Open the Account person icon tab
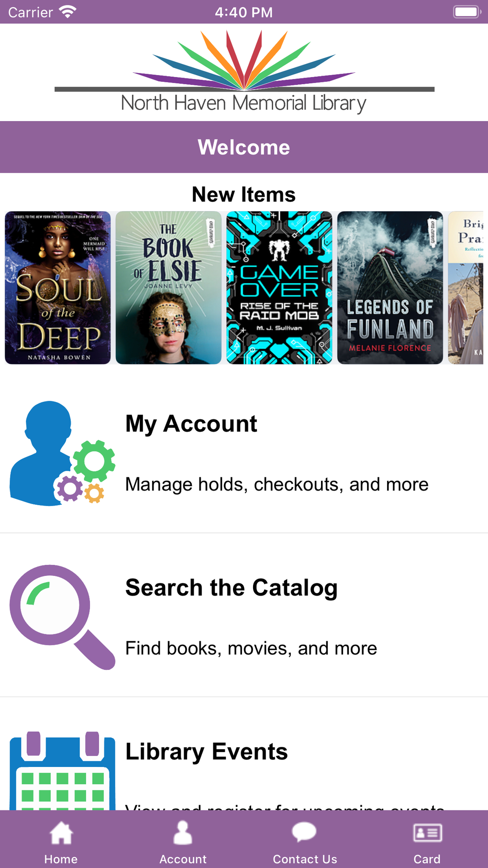This screenshot has width=488, height=868. [183, 833]
